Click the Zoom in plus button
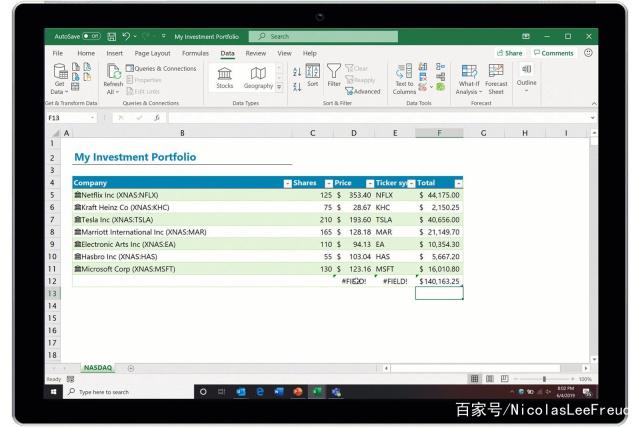Viewport: 640px width, 427px height. pyautogui.click(x=573, y=379)
